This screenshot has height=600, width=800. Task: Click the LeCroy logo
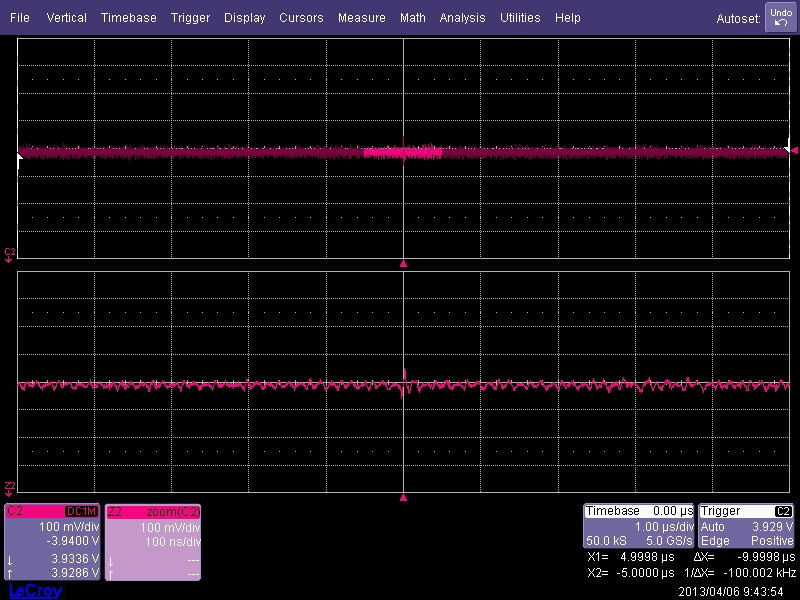click(35, 591)
